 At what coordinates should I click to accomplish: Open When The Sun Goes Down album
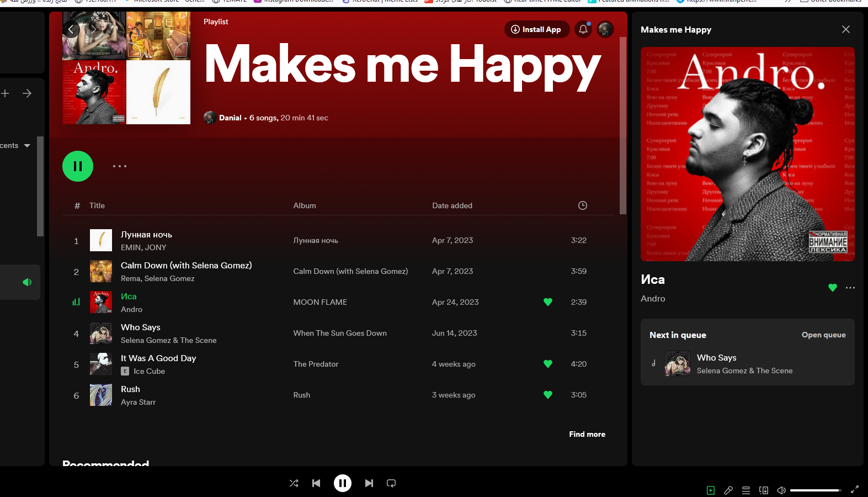tap(340, 333)
